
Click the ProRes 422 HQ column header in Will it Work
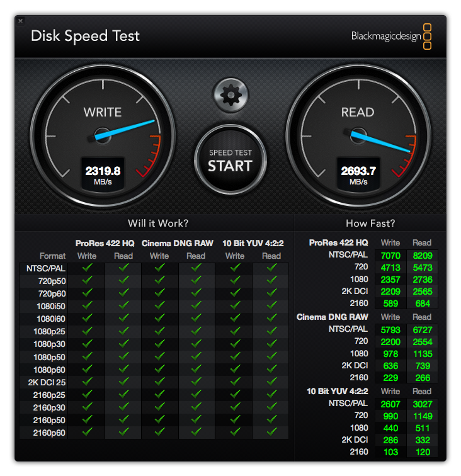tap(105, 244)
